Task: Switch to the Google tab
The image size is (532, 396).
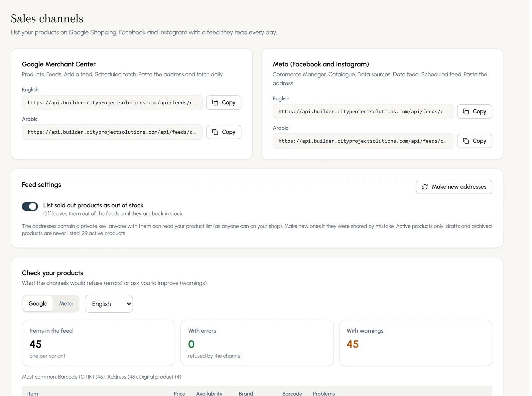Action: point(38,304)
